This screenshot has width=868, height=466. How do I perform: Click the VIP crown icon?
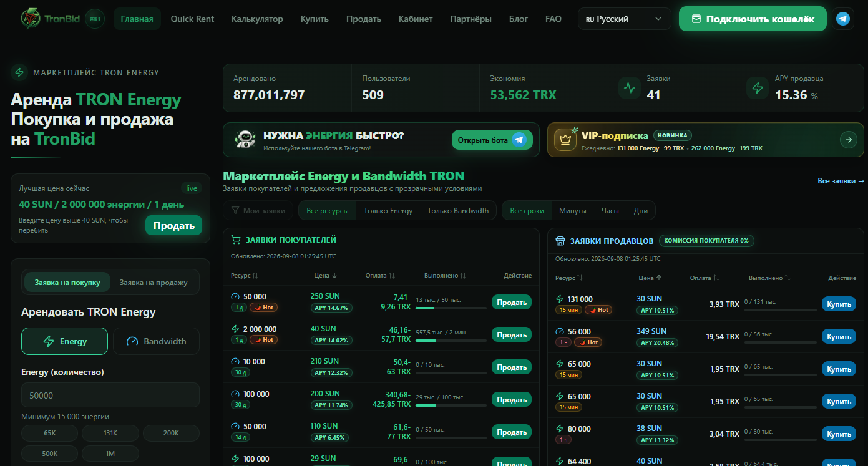click(565, 140)
